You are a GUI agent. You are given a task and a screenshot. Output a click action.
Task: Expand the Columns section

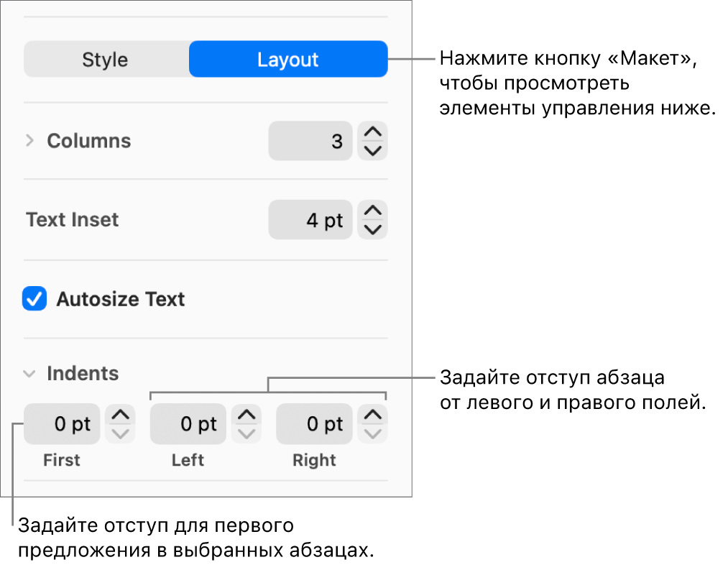tap(29, 141)
